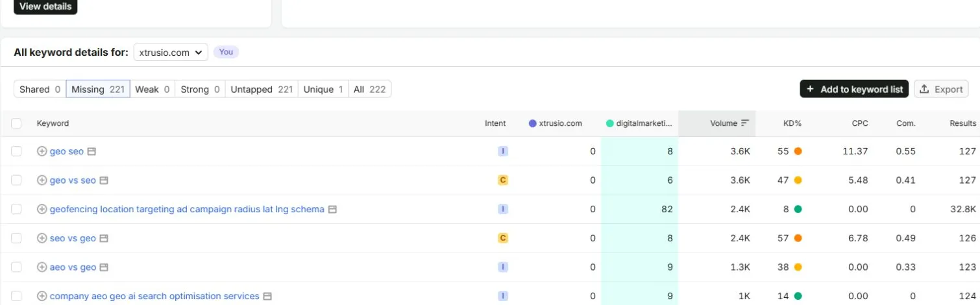Check the box for geofencing location targeting row
Image resolution: width=980 pixels, height=305 pixels.
point(16,210)
